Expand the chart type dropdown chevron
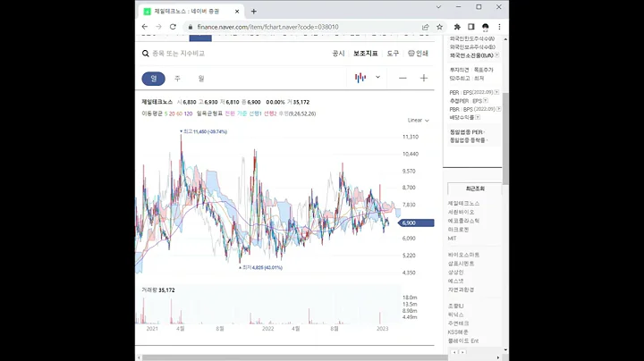 pos(377,77)
